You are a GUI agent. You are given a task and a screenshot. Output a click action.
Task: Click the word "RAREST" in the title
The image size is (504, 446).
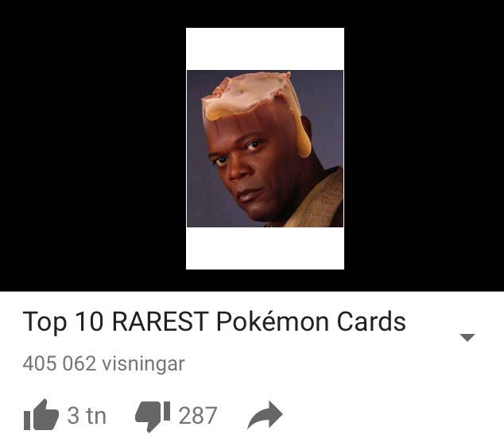(x=160, y=321)
